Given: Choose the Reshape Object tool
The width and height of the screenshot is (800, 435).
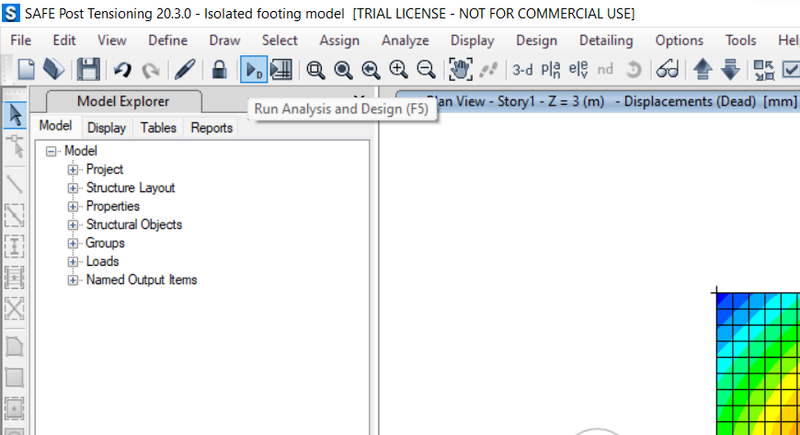Looking at the screenshot, I should tap(15, 146).
